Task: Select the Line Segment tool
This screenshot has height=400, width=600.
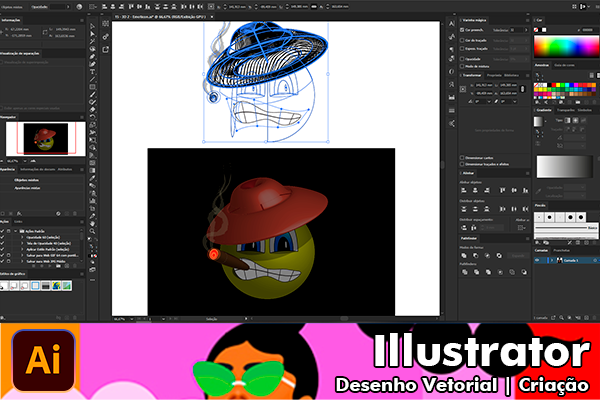Action: tap(93, 79)
